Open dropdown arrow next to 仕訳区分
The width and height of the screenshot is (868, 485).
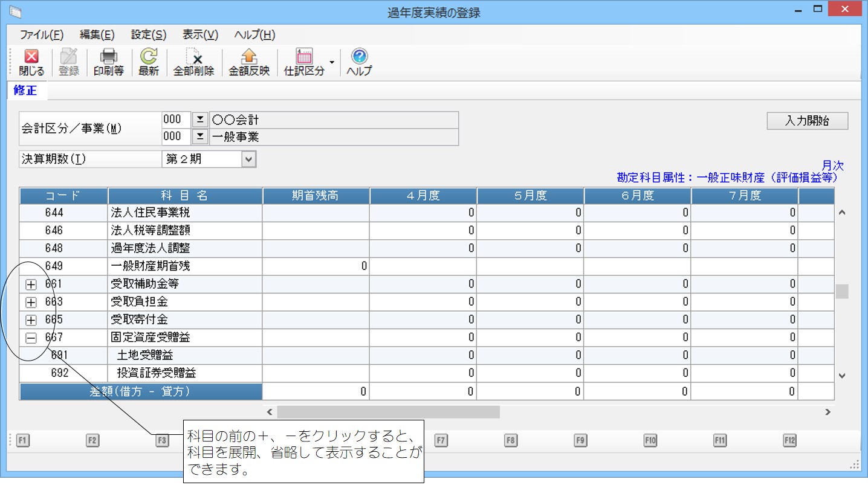(x=332, y=62)
